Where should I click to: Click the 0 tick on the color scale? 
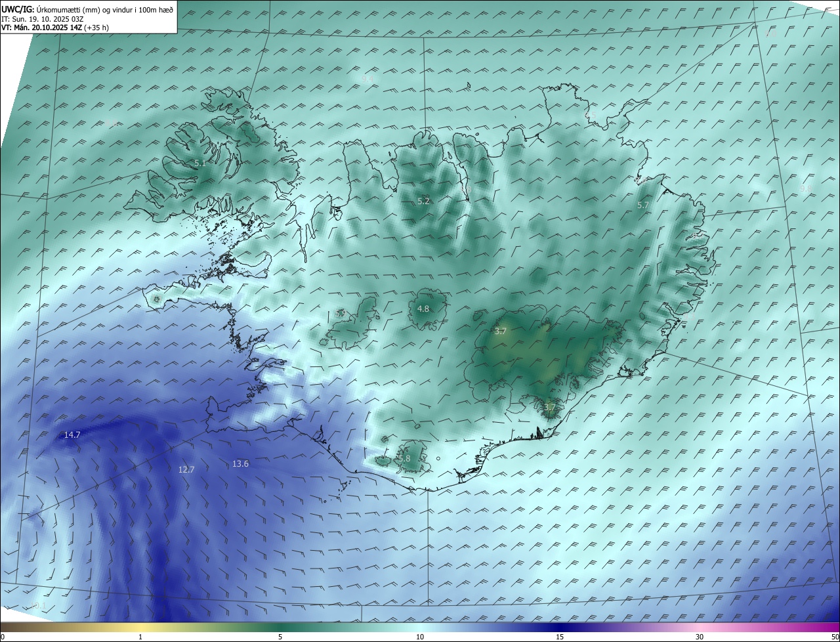tap(3, 637)
